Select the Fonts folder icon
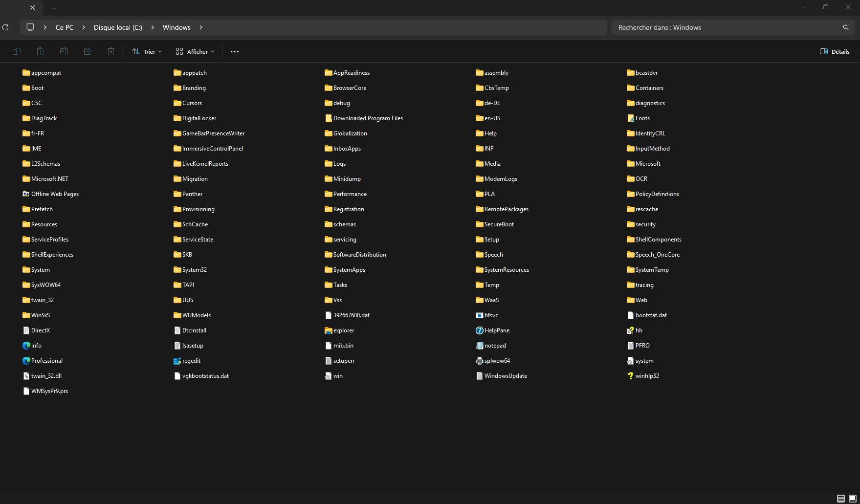 (x=631, y=118)
